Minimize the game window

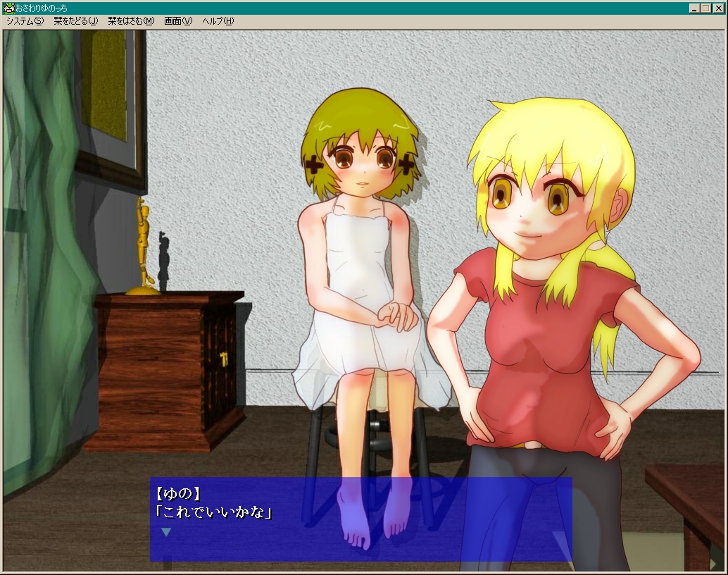pos(695,8)
